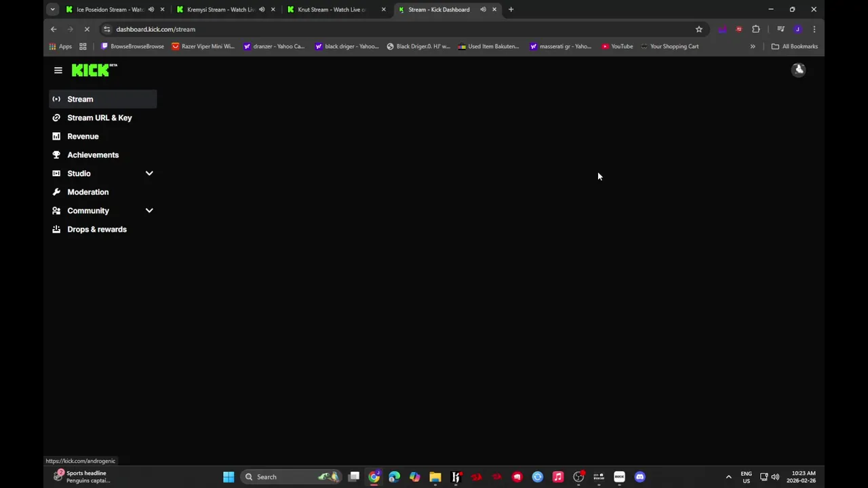Image resolution: width=868 pixels, height=488 pixels.
Task: Mute the Kremysi Stream tab audio
Action: (262, 9)
